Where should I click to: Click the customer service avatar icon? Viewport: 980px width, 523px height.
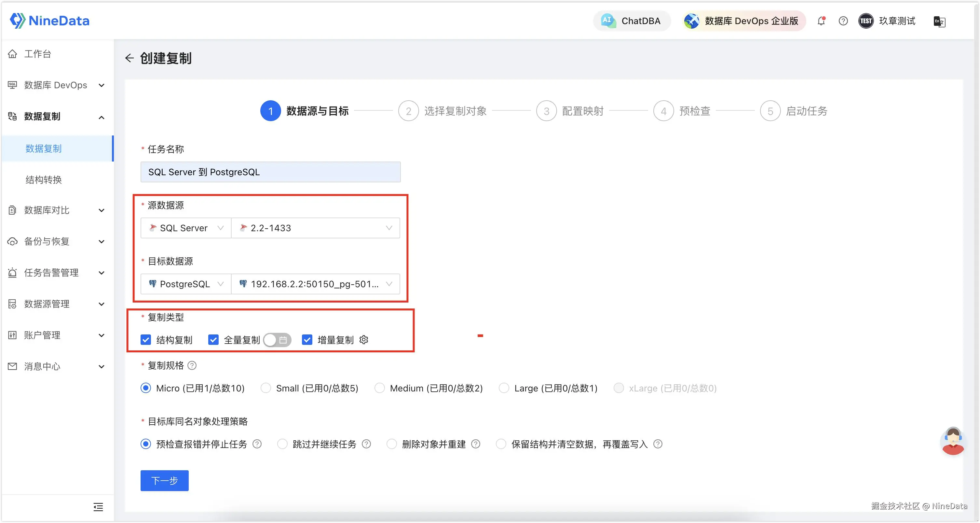tap(953, 441)
